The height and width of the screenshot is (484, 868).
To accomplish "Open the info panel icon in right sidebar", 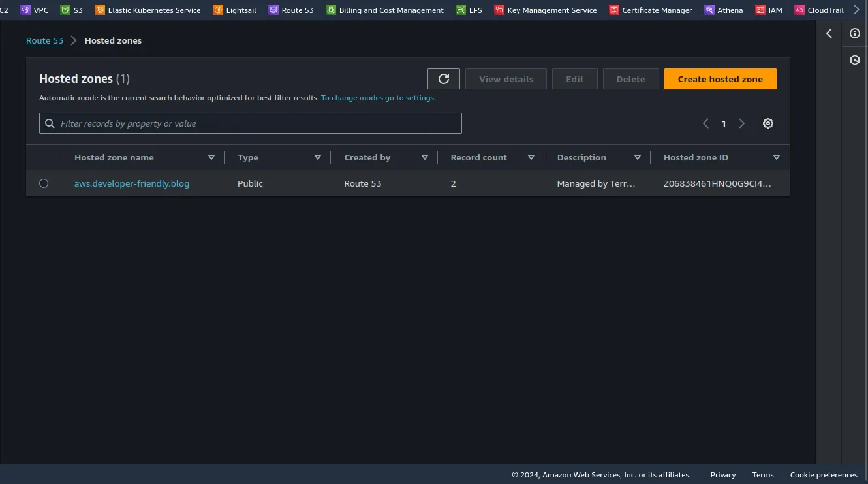I will tap(855, 33).
